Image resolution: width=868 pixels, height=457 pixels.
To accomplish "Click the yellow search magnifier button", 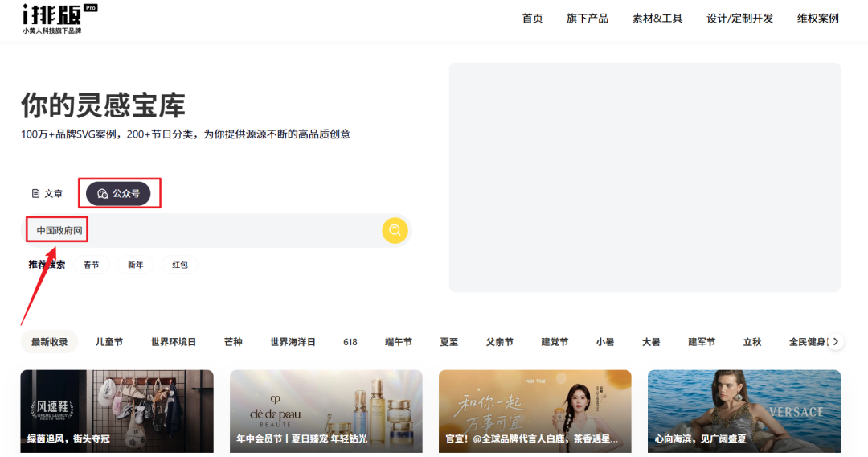I will pyautogui.click(x=395, y=230).
